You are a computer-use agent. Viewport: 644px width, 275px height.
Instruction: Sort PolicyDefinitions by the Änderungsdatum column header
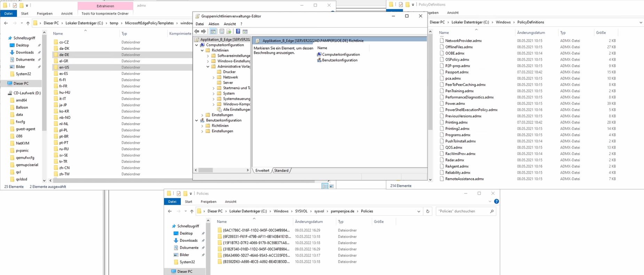tap(531, 33)
